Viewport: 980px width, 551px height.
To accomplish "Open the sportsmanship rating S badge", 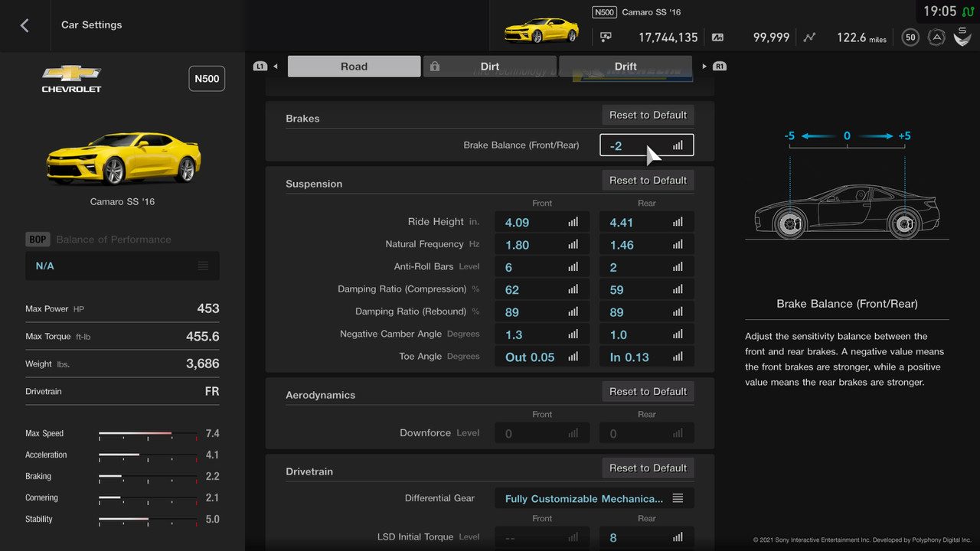I will [962, 36].
